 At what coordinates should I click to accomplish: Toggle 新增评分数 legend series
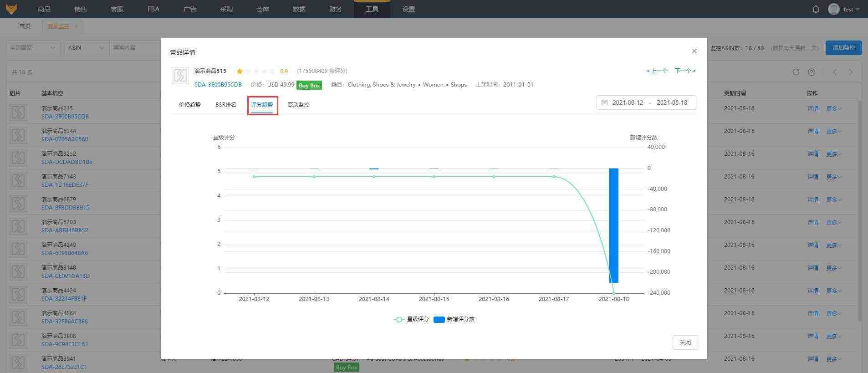[454, 319]
